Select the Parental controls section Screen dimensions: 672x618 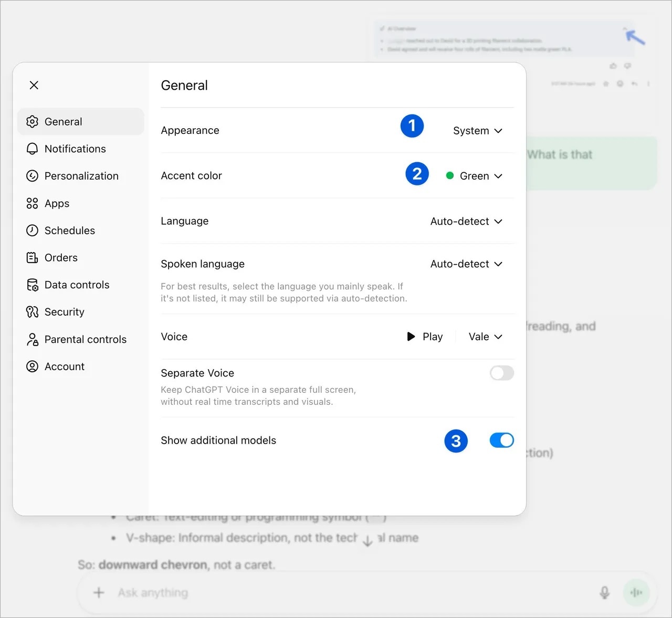(85, 339)
